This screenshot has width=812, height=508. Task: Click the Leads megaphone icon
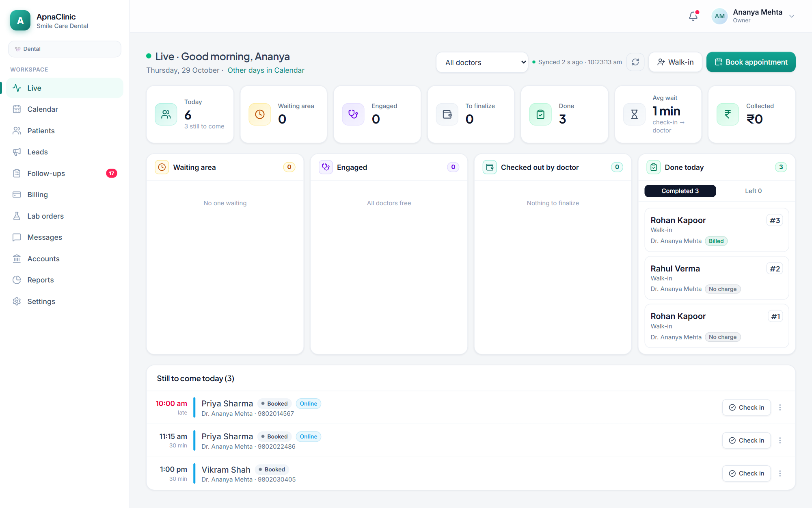(17, 152)
